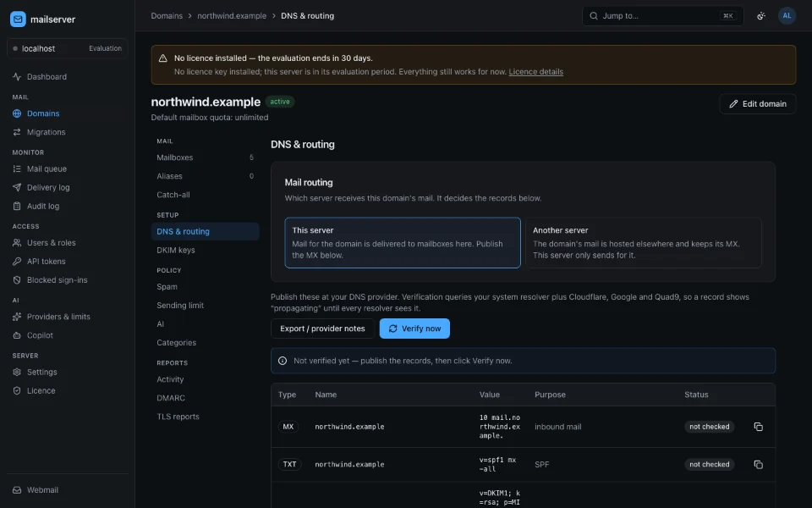This screenshot has width=812, height=508.
Task: Click the 'v=spf1 mx -all' value
Action: coord(497,465)
